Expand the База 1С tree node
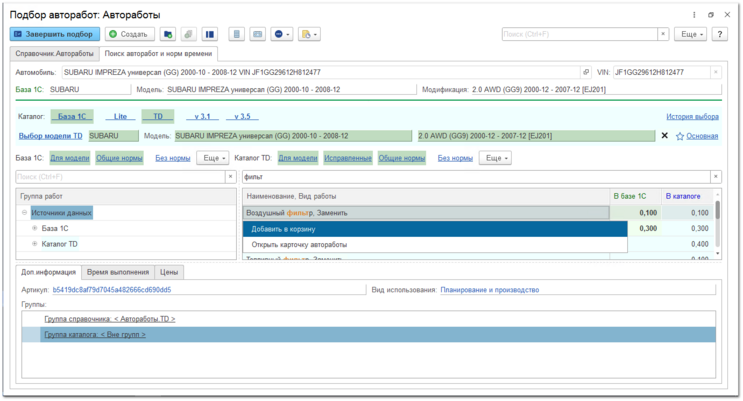 click(35, 228)
